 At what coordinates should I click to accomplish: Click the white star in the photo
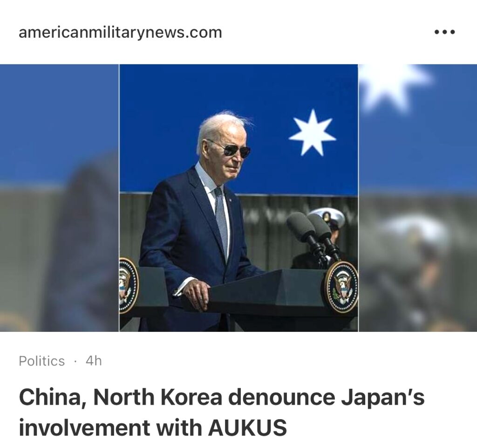tap(313, 133)
